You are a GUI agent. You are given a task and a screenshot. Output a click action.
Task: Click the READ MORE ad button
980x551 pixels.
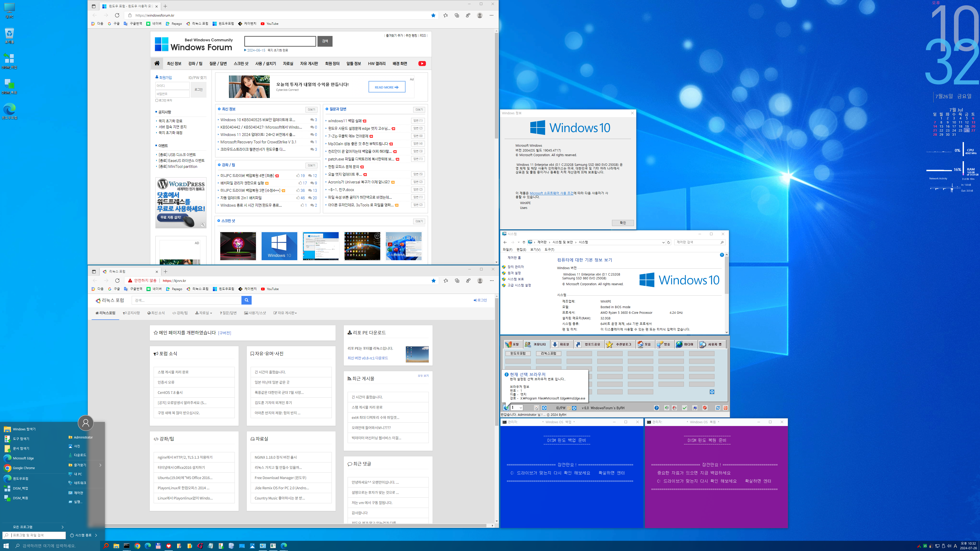click(x=387, y=87)
